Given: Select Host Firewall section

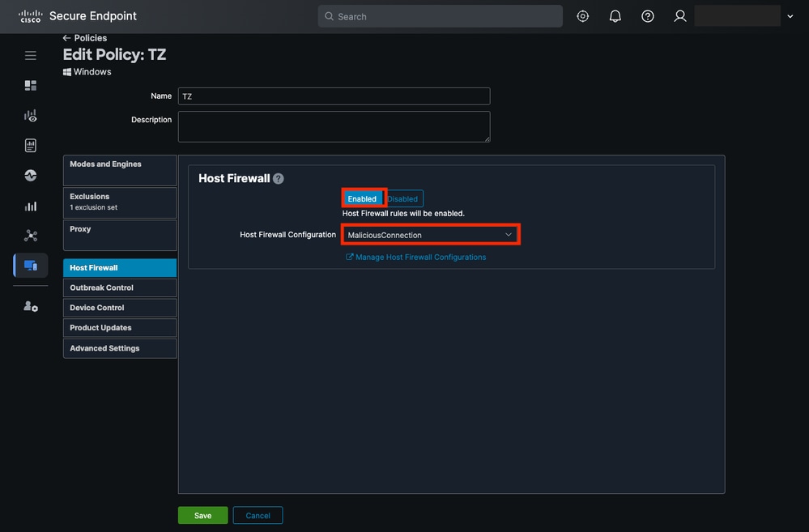Looking at the screenshot, I should tap(120, 268).
